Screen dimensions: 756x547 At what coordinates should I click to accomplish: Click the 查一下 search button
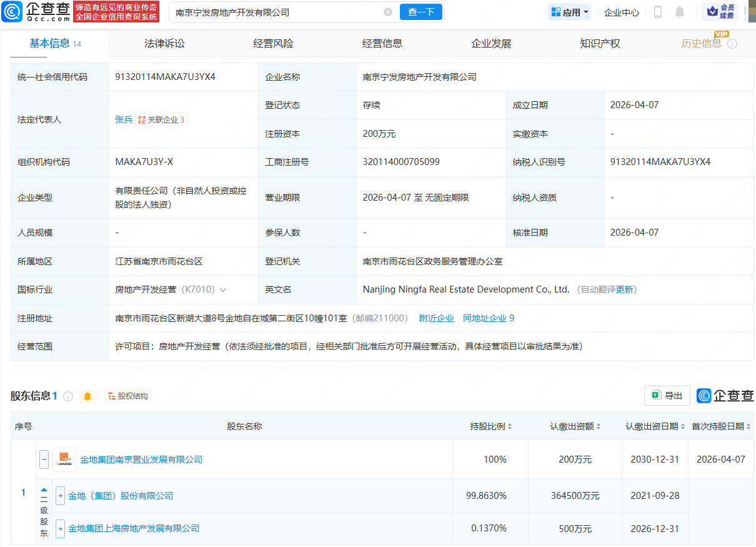tap(420, 11)
